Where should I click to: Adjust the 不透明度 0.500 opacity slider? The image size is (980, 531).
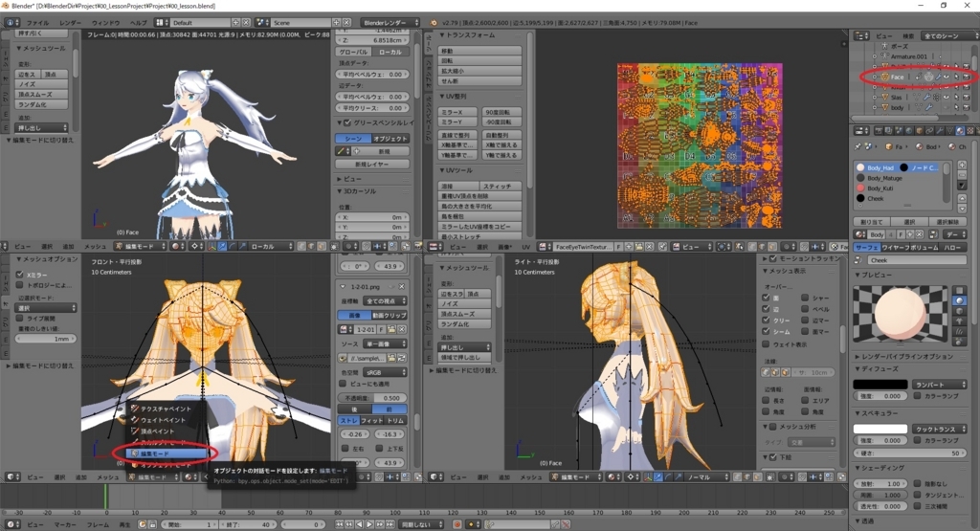pyautogui.click(x=372, y=398)
